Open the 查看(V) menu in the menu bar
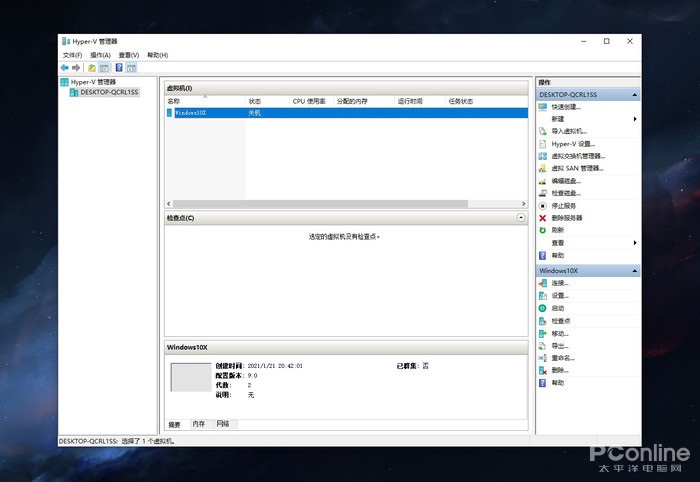700x482 pixels. pyautogui.click(x=129, y=55)
